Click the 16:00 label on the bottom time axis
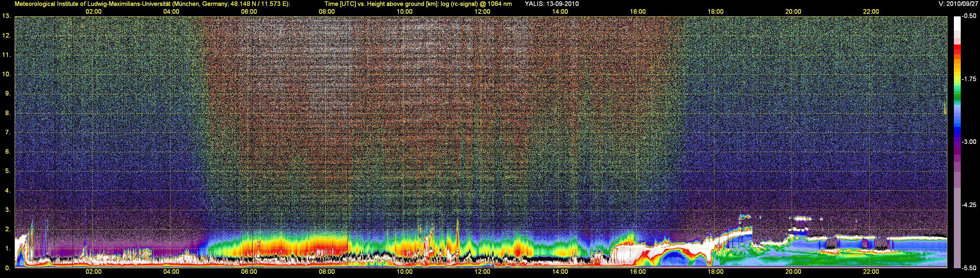Image resolution: width=980 pixels, height=278 pixels. [x=638, y=272]
